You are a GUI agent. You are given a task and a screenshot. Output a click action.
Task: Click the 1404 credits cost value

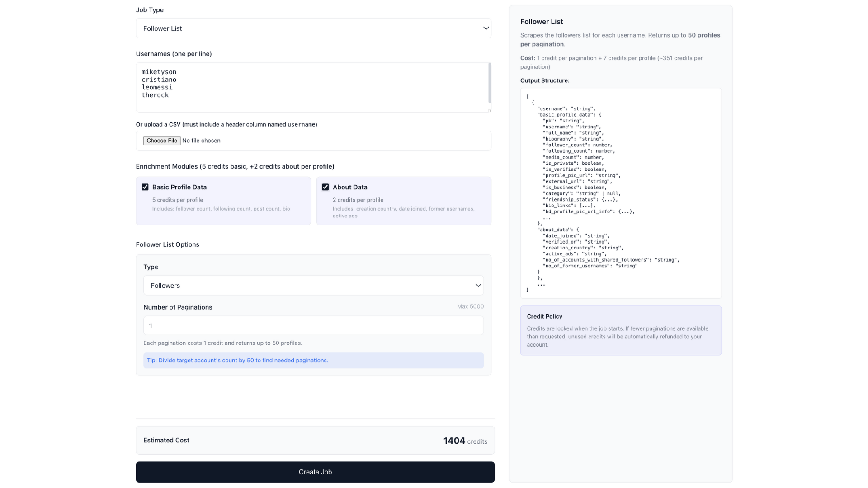(454, 440)
